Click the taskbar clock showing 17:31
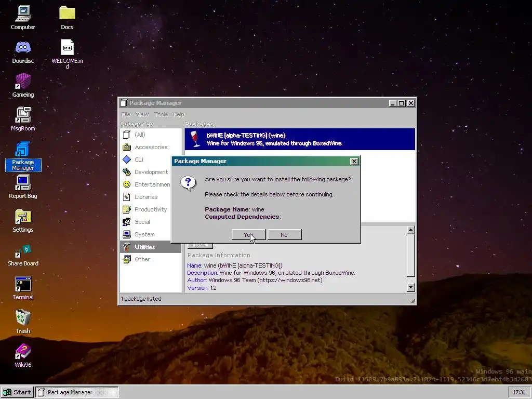Screen dimensions: 532x399 point(519,392)
